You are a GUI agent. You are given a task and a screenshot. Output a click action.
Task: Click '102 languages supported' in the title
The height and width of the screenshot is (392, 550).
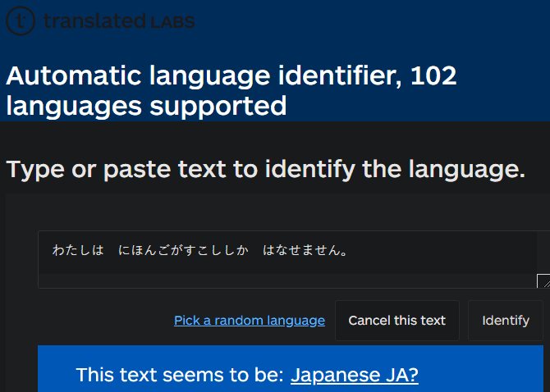tap(146, 106)
